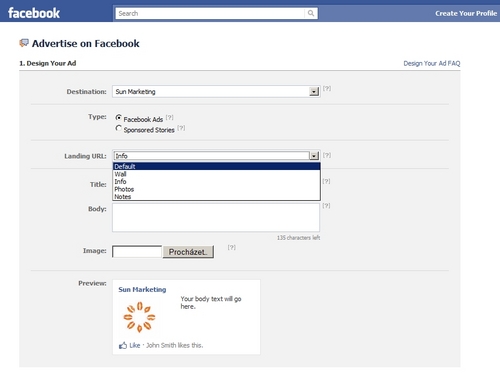Click the 'John Smith likes this.' text
The height and width of the screenshot is (376, 500).
pos(174,345)
